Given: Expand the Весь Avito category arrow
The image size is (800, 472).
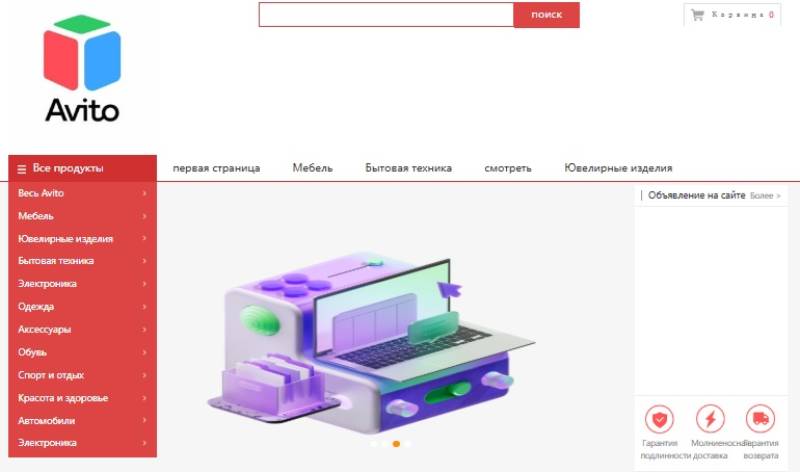Looking at the screenshot, I should pyautogui.click(x=144, y=193).
